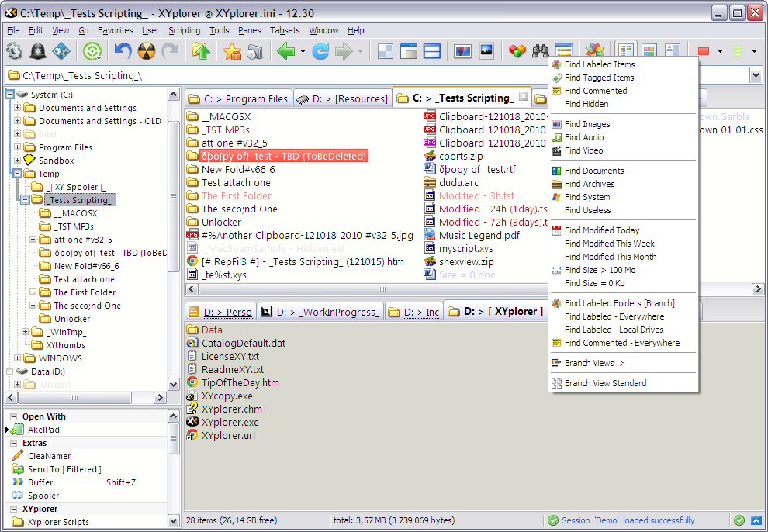Expand the Program Files tree node
The width and height of the screenshot is (768, 532).
[18, 147]
